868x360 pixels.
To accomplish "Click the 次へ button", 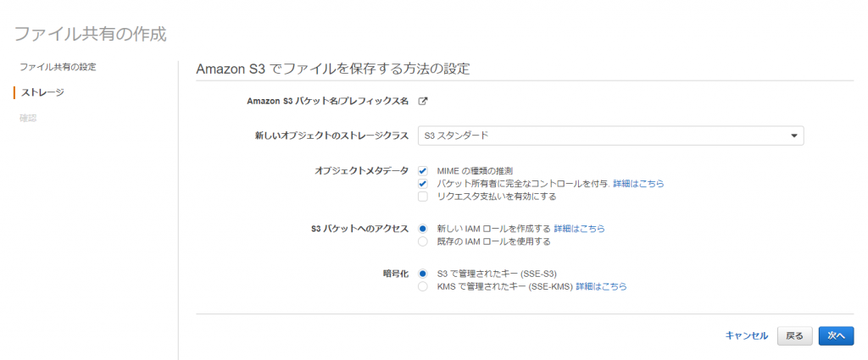I will (x=836, y=335).
